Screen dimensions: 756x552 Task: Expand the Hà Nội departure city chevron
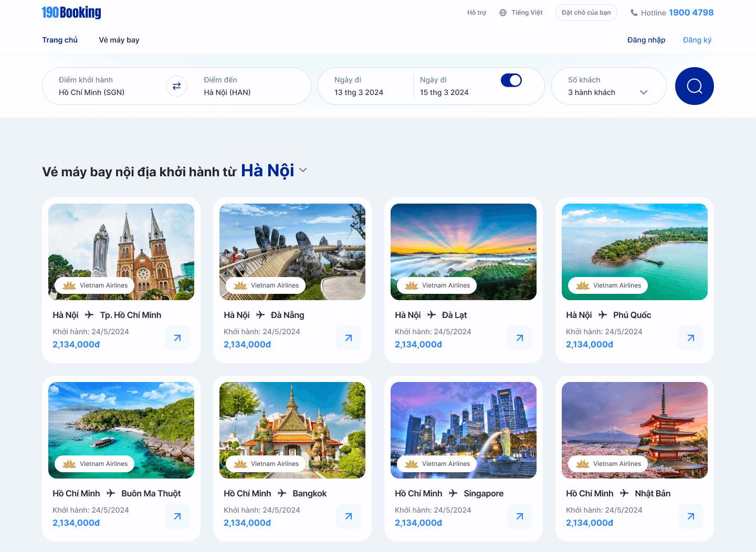303,171
